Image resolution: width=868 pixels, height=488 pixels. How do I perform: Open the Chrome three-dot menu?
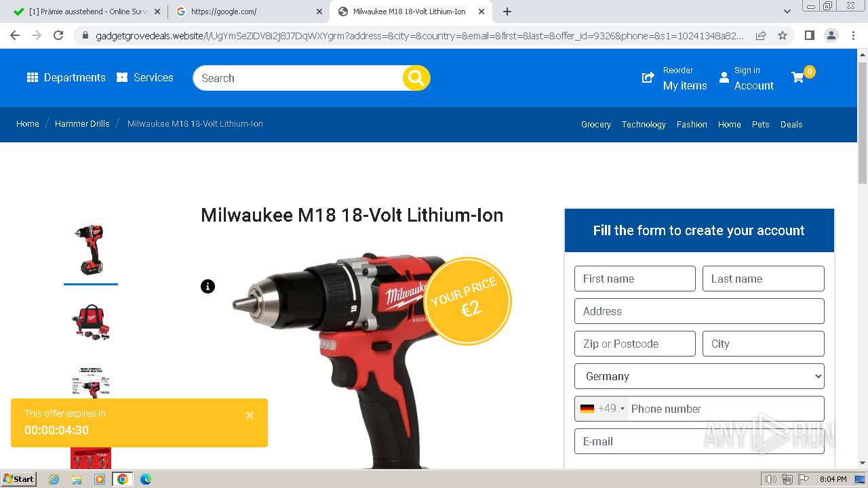point(853,35)
